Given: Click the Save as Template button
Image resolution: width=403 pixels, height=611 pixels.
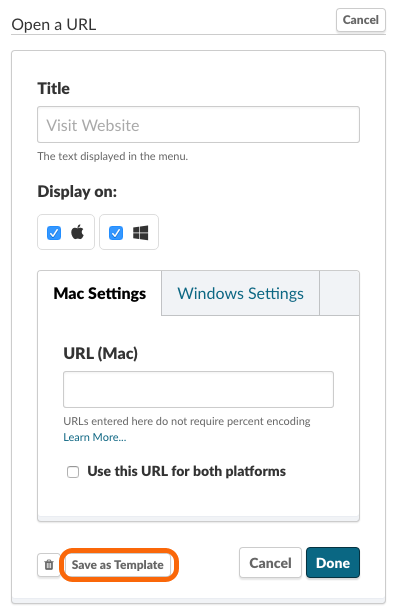Looking at the screenshot, I should tap(118, 565).
